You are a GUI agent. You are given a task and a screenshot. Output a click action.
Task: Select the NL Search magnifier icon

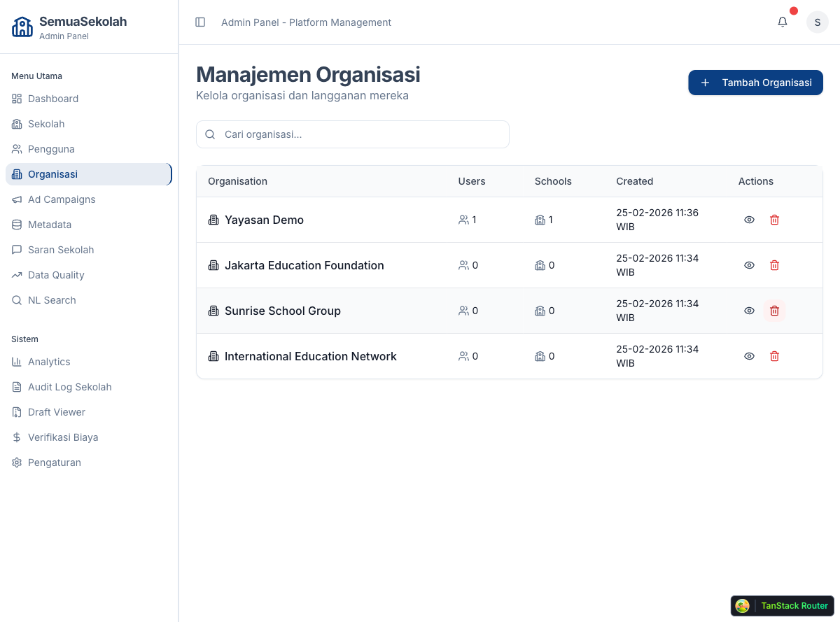click(16, 300)
